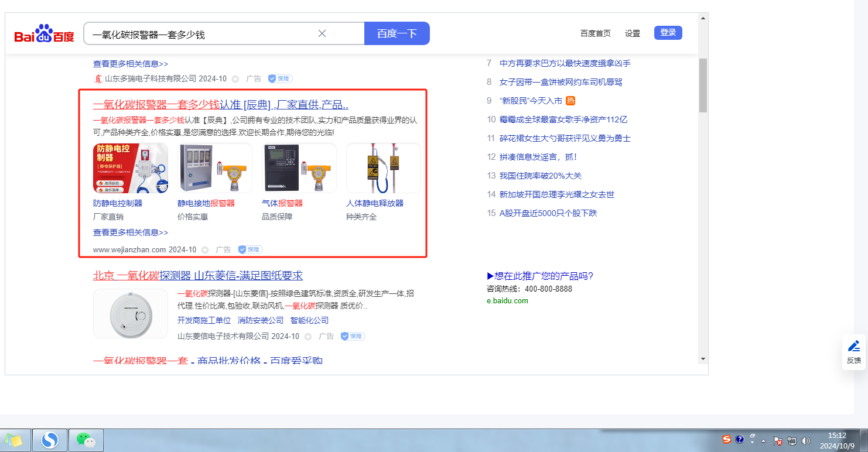Click the www.wejianzhan.com source text

129,249
